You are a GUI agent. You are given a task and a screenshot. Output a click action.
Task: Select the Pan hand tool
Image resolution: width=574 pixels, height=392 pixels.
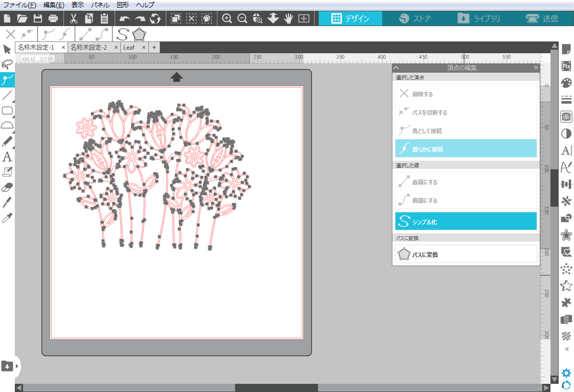click(289, 18)
